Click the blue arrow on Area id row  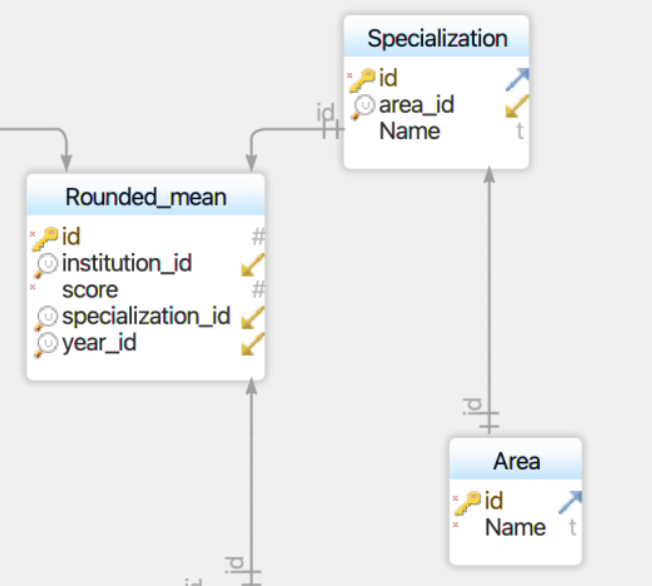tap(570, 502)
